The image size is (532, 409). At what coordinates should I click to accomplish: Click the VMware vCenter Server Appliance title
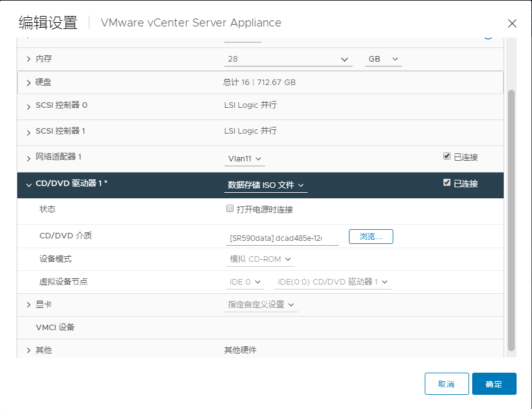coord(191,23)
